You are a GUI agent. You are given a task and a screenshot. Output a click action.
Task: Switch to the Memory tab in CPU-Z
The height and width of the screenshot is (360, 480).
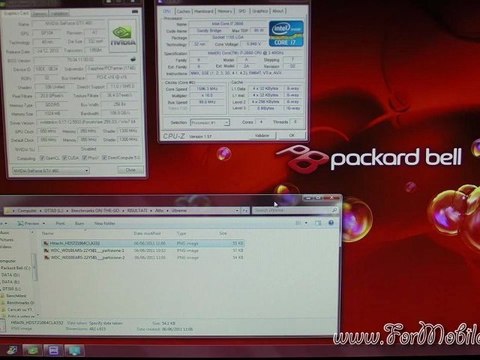point(225,11)
